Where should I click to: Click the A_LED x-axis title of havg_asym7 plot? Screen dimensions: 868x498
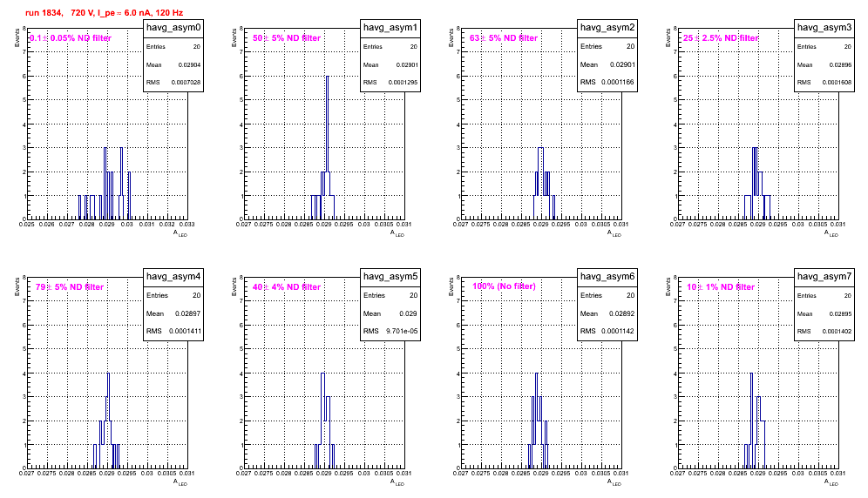[x=831, y=482]
